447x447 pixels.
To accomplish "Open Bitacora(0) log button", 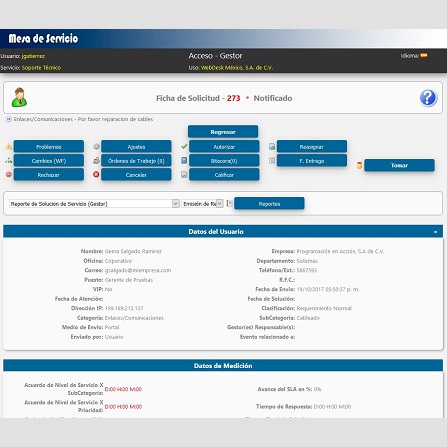I will click(224, 161).
